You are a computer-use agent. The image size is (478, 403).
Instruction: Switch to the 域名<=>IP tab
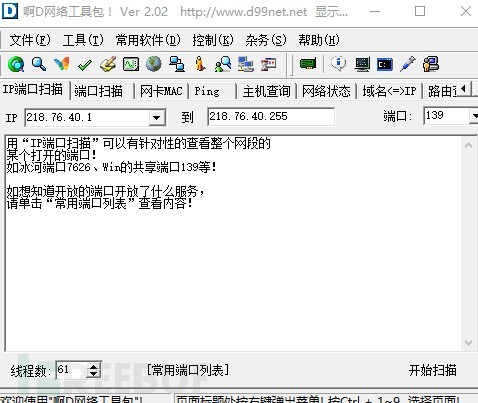point(389,91)
